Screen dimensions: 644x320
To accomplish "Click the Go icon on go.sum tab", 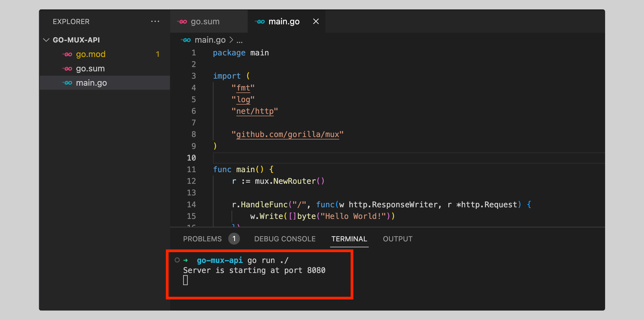I will (182, 22).
